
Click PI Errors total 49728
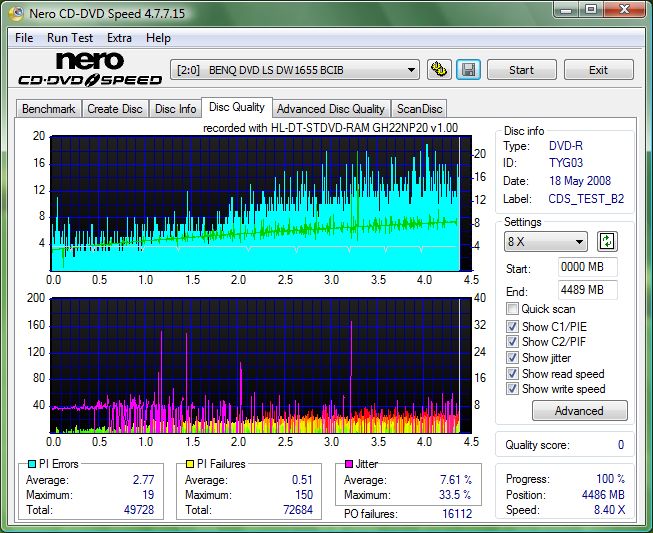139,510
